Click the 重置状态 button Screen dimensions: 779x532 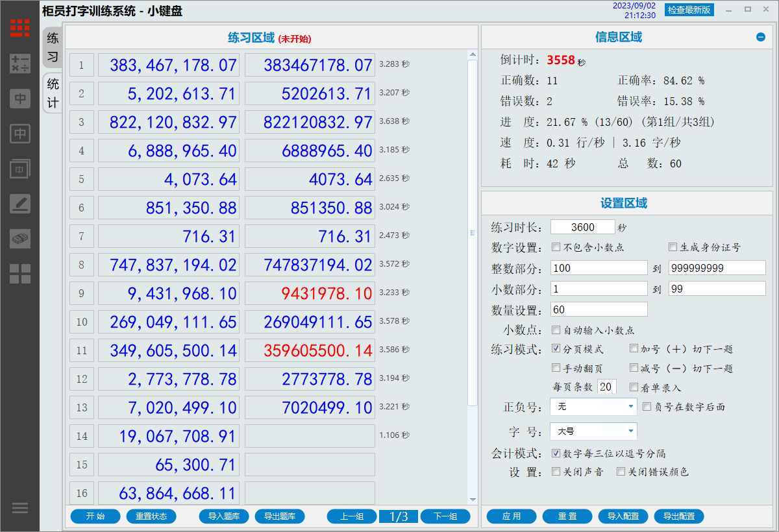(151, 516)
